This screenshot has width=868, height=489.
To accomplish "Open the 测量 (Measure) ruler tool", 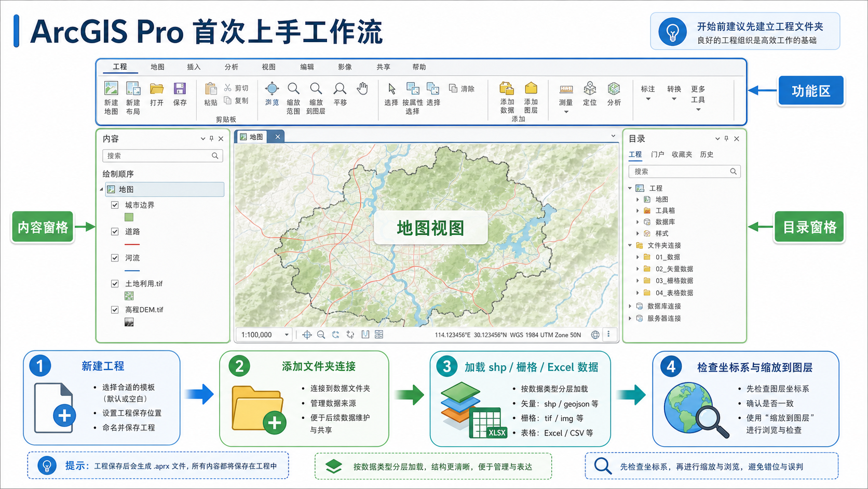I will [x=566, y=89].
